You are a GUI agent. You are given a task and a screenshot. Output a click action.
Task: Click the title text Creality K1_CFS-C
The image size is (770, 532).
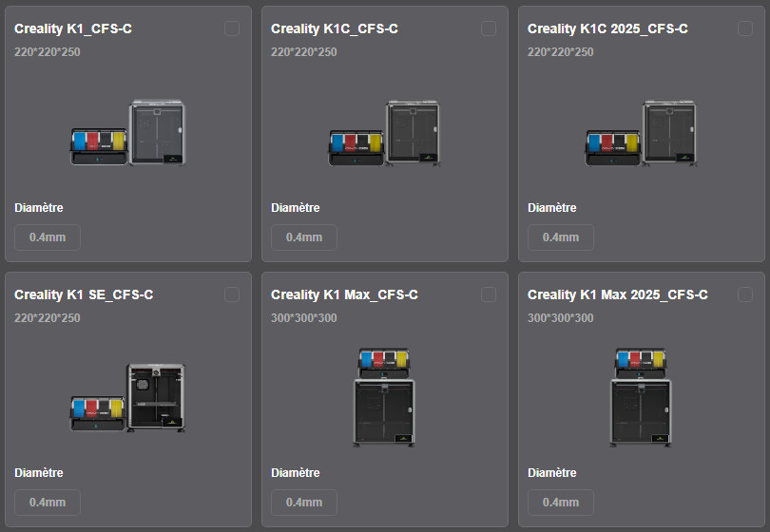point(73,28)
